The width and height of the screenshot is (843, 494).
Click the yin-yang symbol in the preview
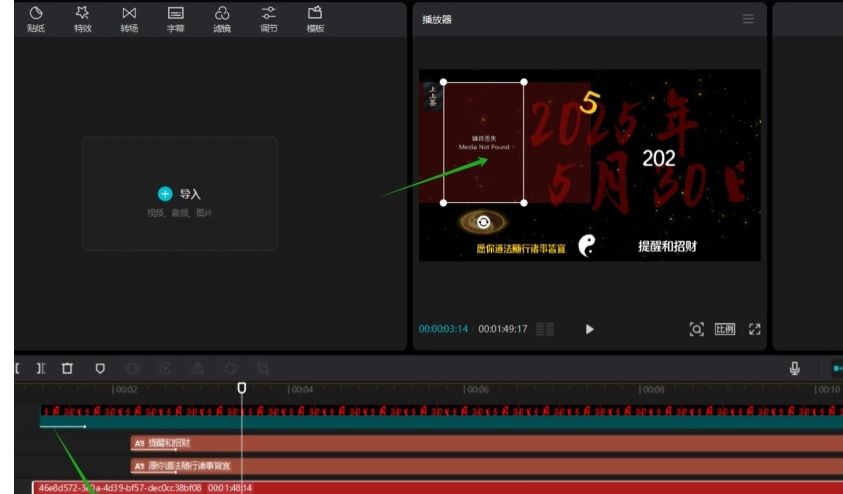(587, 246)
